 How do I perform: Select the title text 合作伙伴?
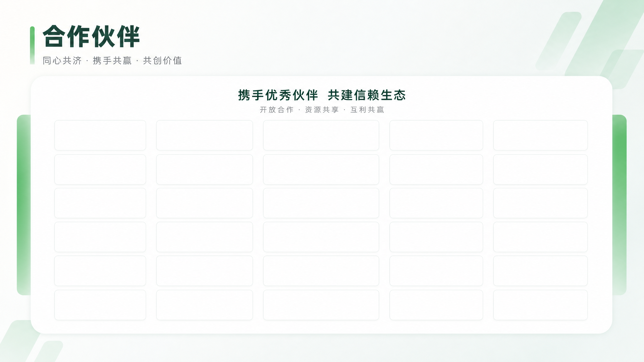tap(91, 36)
